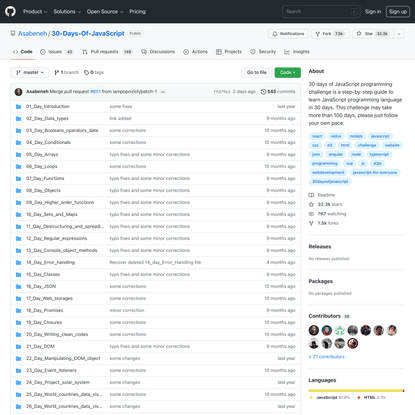Expand the Solutions menu

point(67,11)
